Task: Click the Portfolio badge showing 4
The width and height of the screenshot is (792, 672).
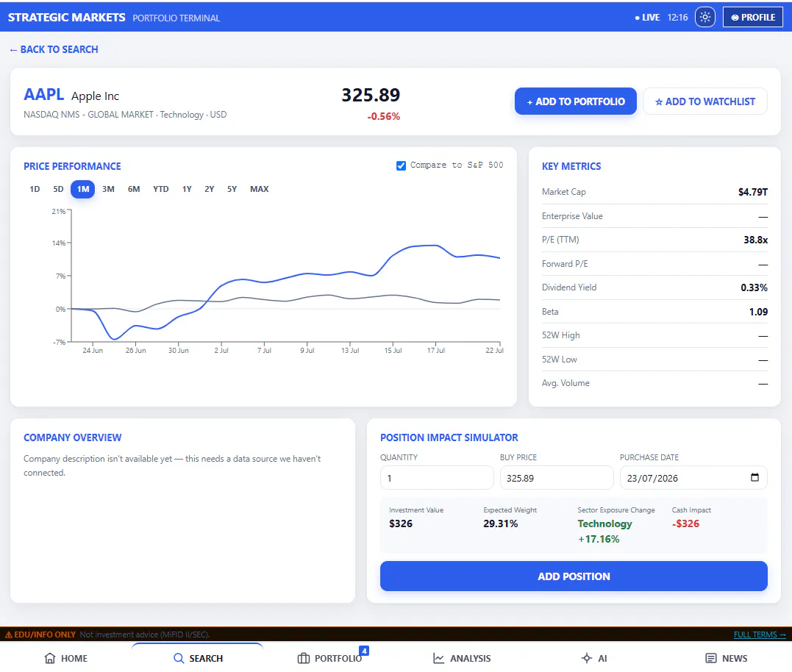Action: (x=364, y=651)
